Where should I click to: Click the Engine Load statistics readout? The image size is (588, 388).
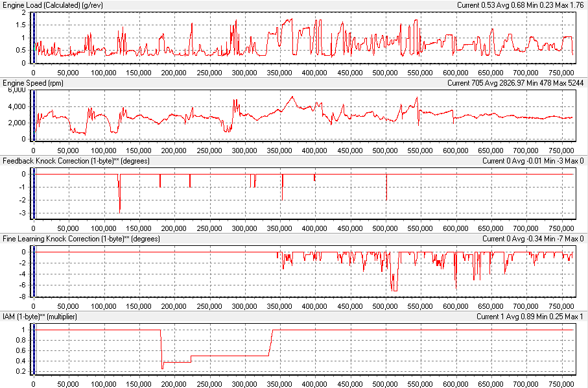513,5
